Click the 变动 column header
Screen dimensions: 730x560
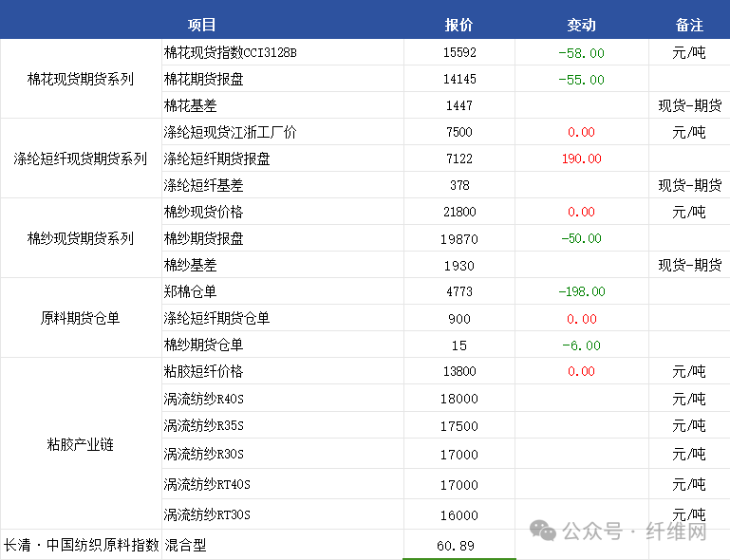582,25
